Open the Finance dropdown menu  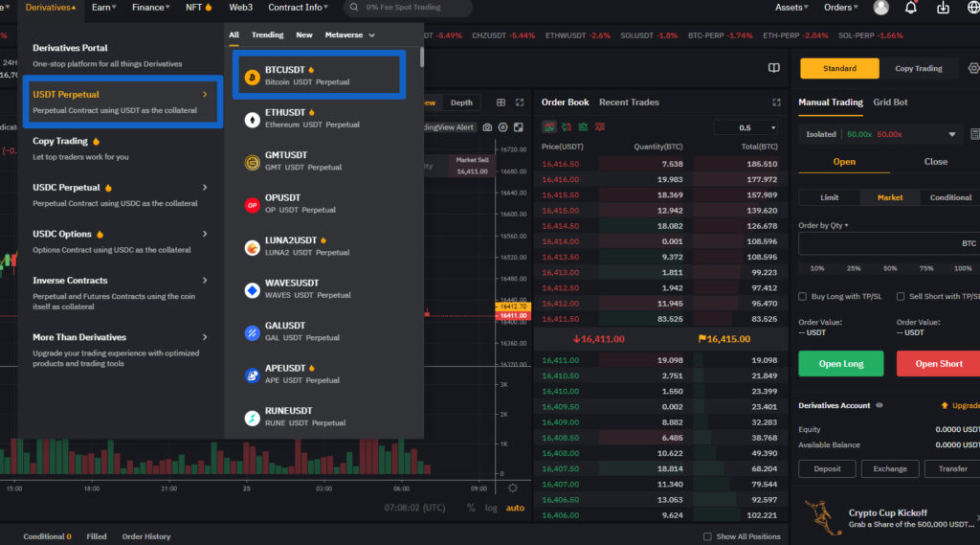point(150,8)
